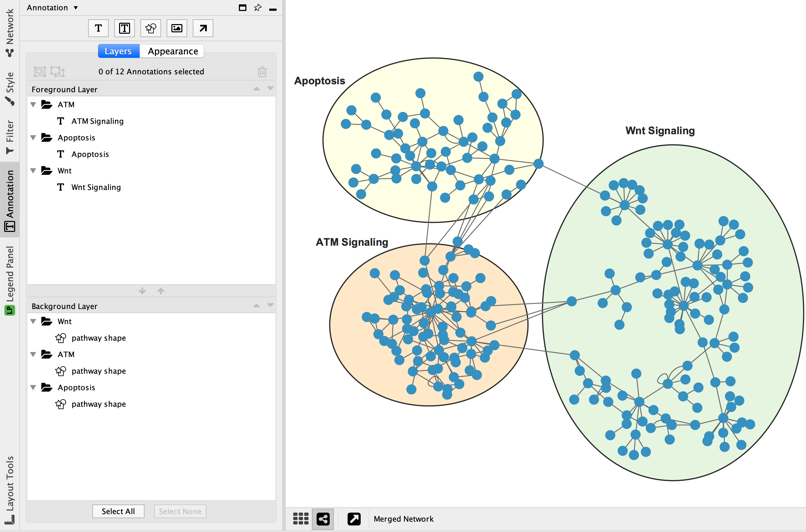Image resolution: width=806 pixels, height=532 pixels.
Task: Select the Bounded Text annotation tool
Action: [125, 28]
